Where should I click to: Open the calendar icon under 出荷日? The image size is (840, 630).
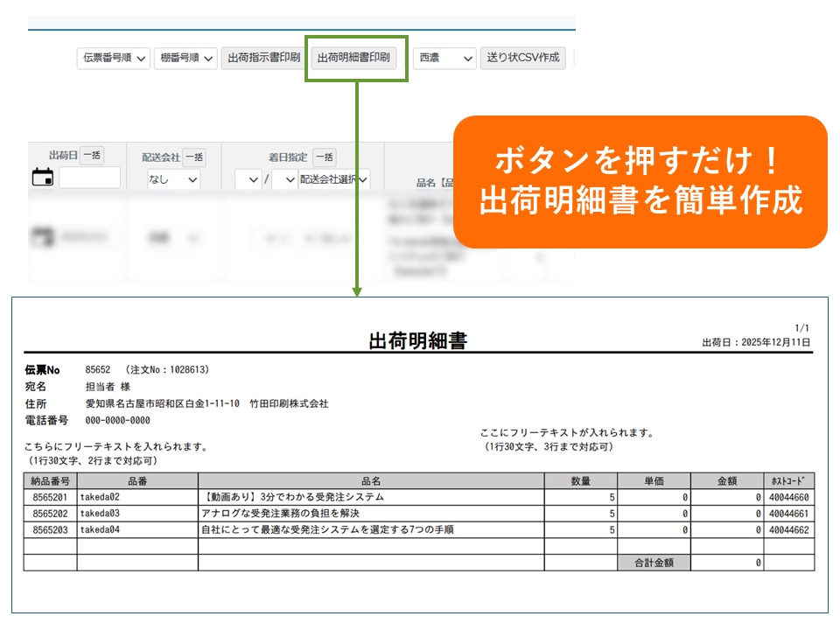[42, 178]
